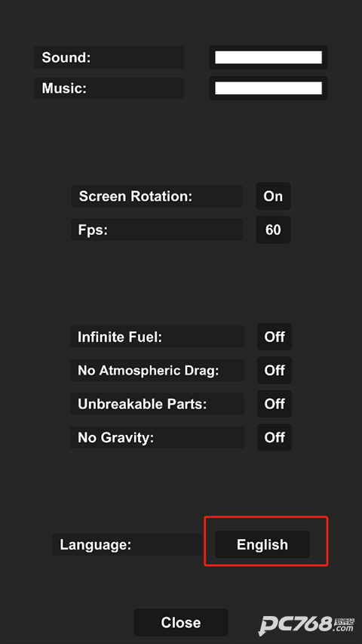Toggle Screen Rotation On button
Screen dimensions: 362x644
coord(273,196)
